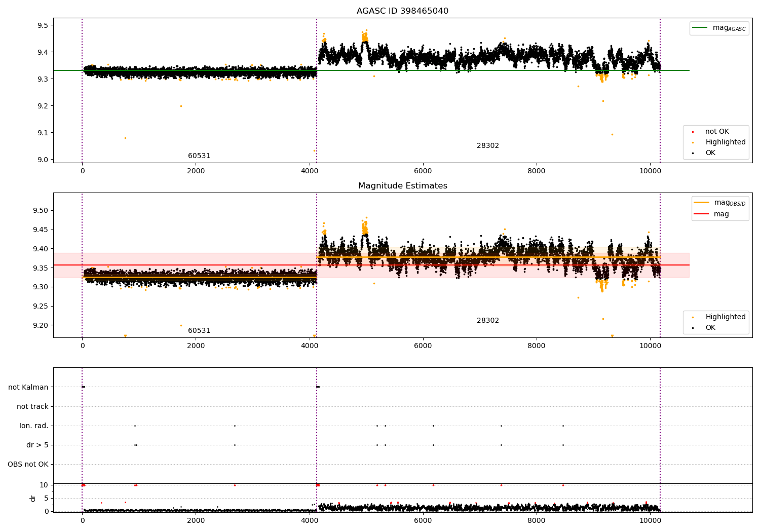Click the 'dr > 5' row label
The image size is (760, 532).
(x=37, y=445)
